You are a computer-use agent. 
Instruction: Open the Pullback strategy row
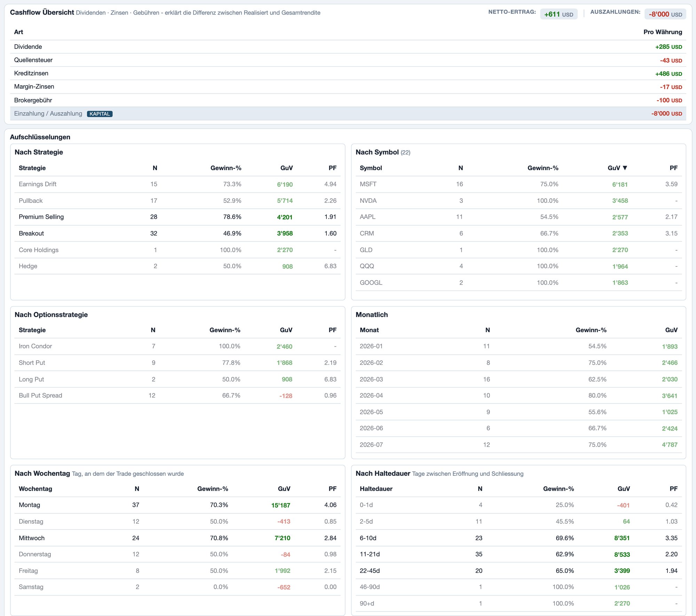177,201
